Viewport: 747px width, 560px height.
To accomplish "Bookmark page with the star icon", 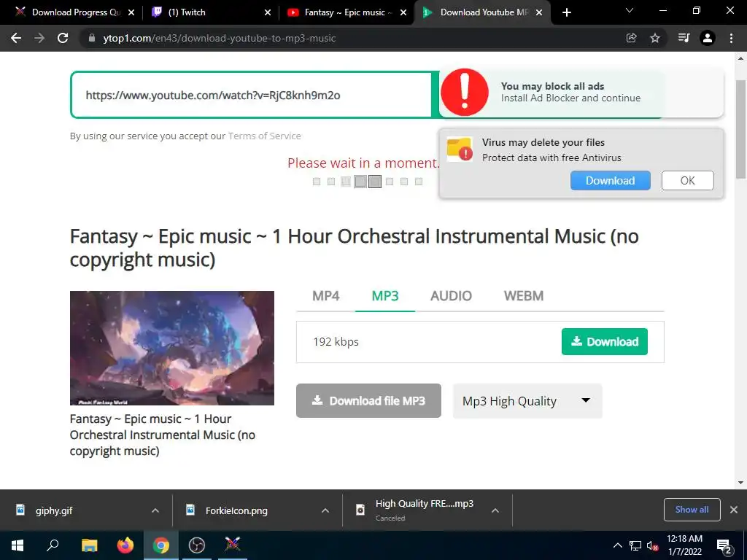I will coord(655,38).
